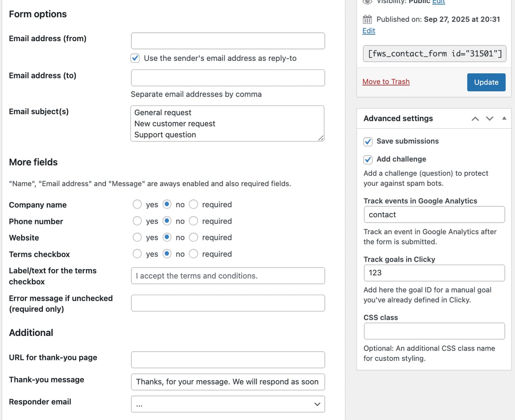Uncheck Save submissions
Screen dimensions: 515x420
pyautogui.click(x=368, y=141)
